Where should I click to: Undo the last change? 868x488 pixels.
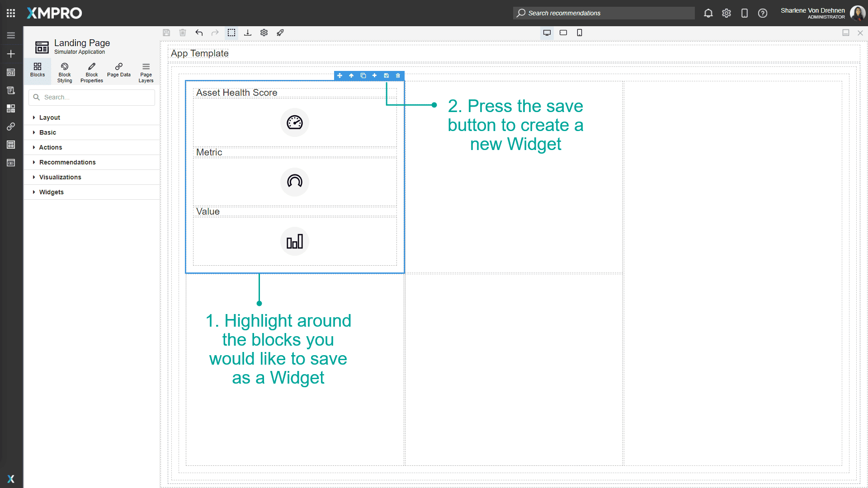coord(199,33)
